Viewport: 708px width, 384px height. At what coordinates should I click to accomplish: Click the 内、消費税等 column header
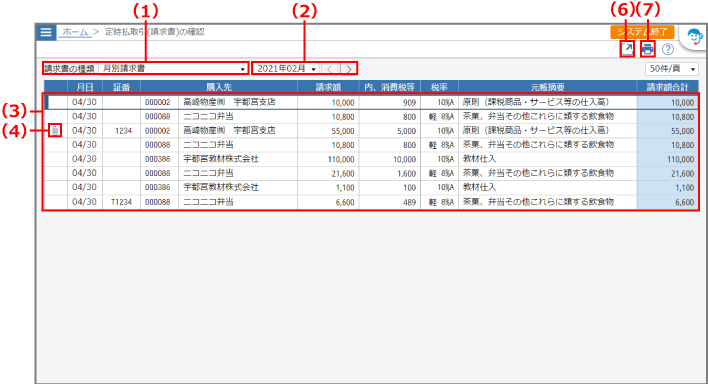coord(390,87)
